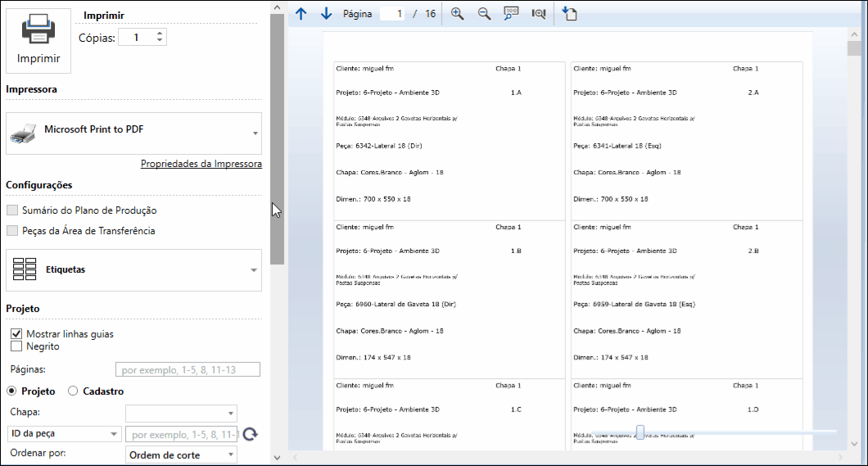Uncheck Mostrar linhas guias
868x466 pixels.
(16, 333)
